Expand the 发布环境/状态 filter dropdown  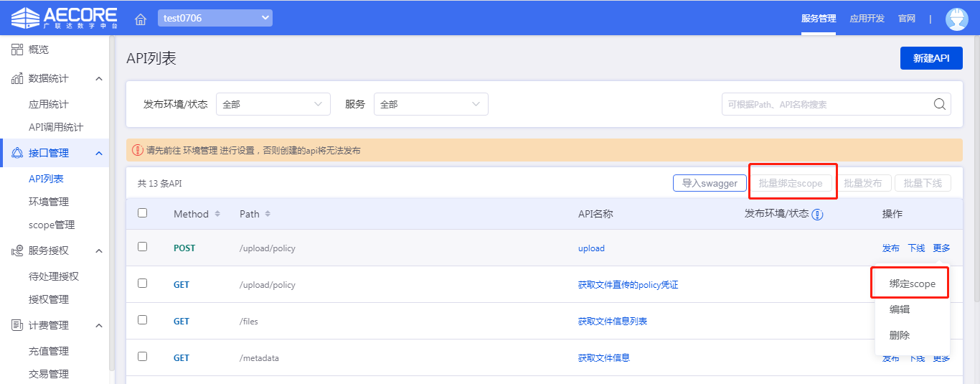[x=273, y=104]
